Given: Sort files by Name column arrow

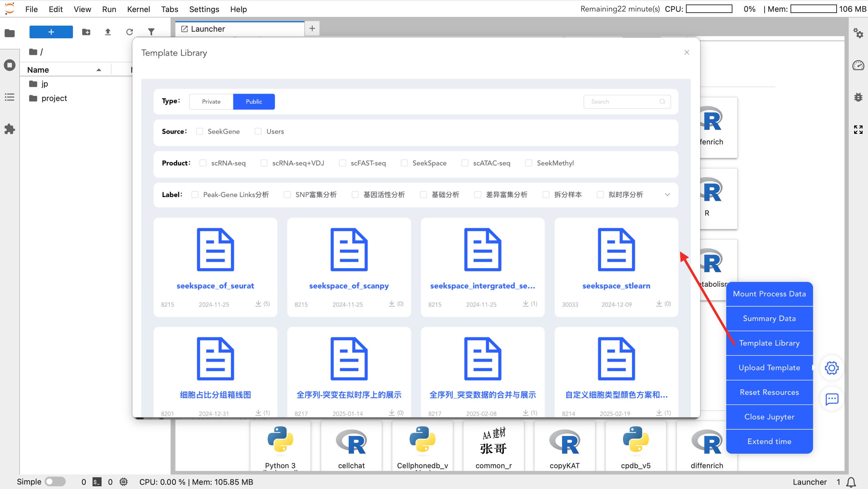Looking at the screenshot, I should pyautogui.click(x=99, y=70).
